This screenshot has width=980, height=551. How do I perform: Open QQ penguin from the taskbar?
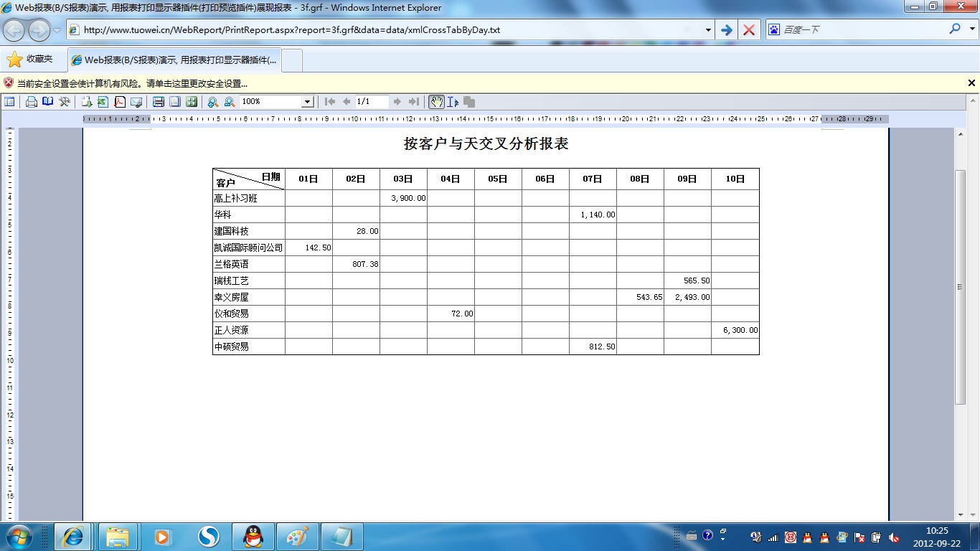pos(253,537)
